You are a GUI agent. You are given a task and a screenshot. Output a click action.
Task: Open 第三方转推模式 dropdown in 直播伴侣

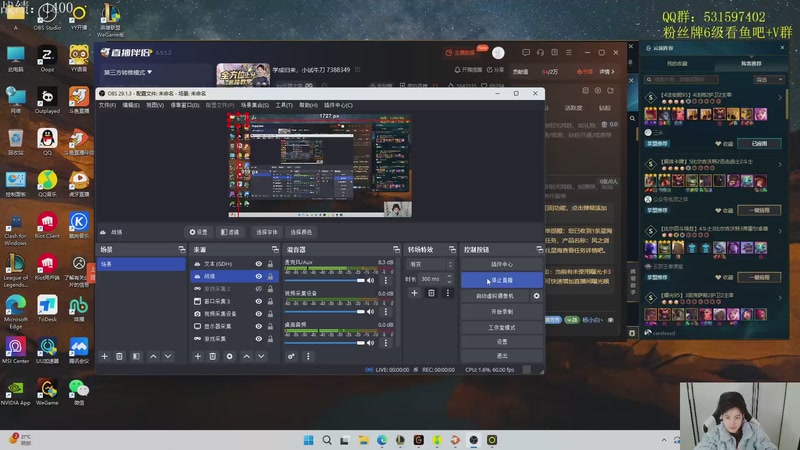128,72
